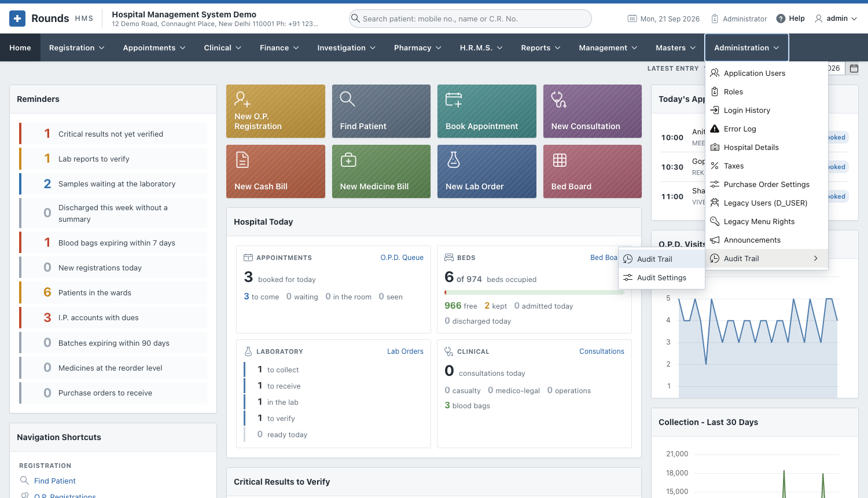This screenshot has height=498, width=868.
Task: Click the Audit Settings sliders icon in submenu
Action: click(x=628, y=277)
